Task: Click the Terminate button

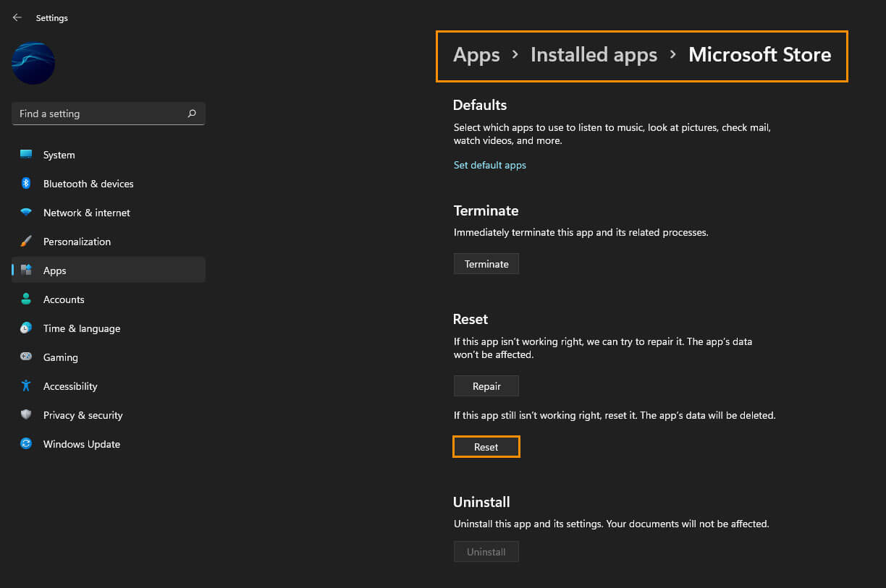Action: pos(486,264)
